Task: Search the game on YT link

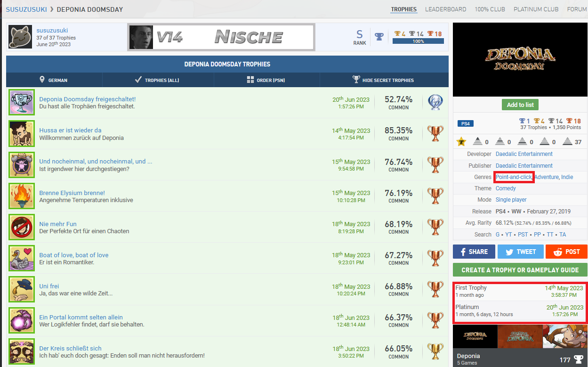Action: 508,234
